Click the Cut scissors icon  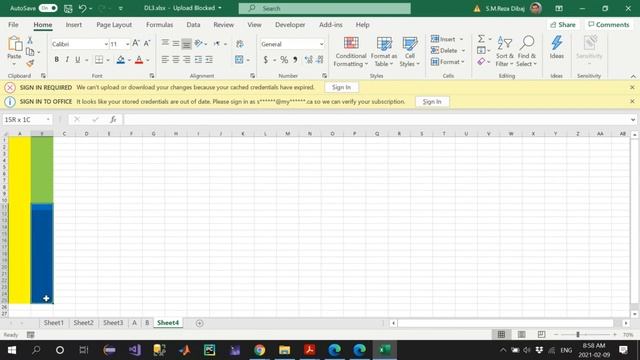30,40
